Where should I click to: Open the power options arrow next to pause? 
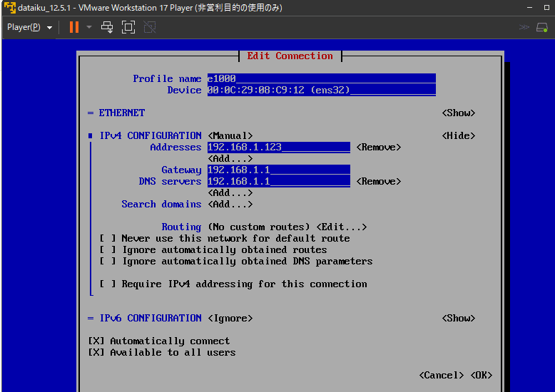coord(89,27)
